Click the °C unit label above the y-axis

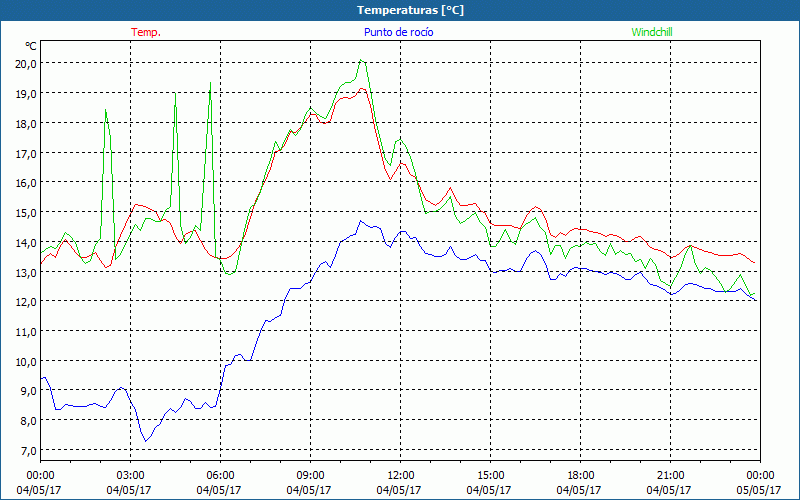coord(31,46)
